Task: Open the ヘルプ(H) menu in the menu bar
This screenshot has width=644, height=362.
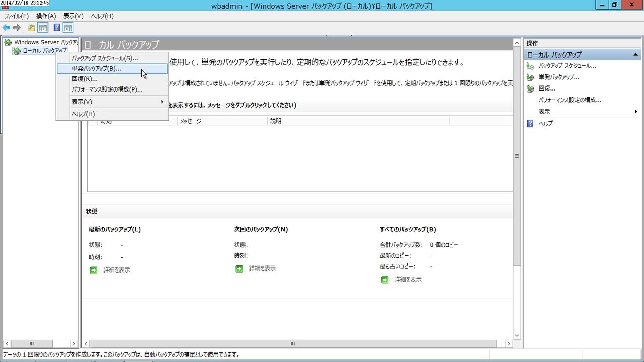Action: pos(102,16)
